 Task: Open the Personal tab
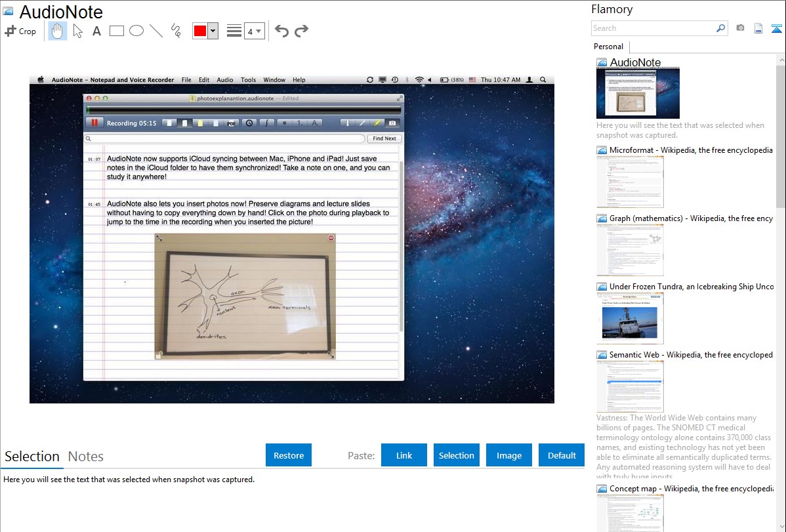pos(609,47)
